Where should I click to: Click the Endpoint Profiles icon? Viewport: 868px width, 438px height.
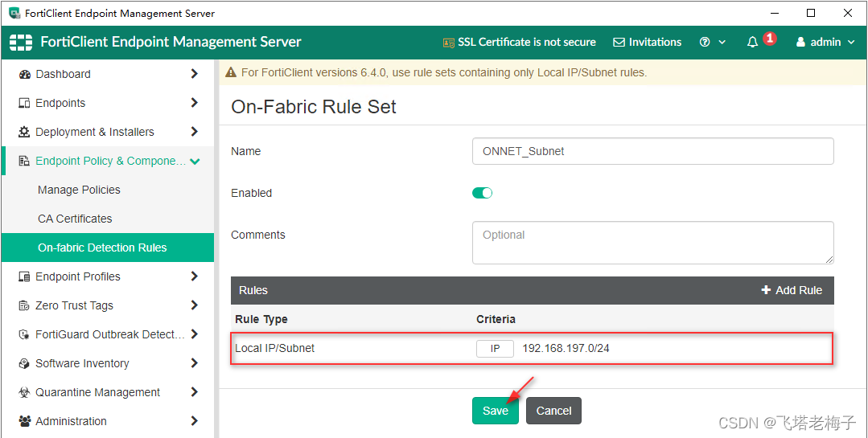pyautogui.click(x=24, y=276)
